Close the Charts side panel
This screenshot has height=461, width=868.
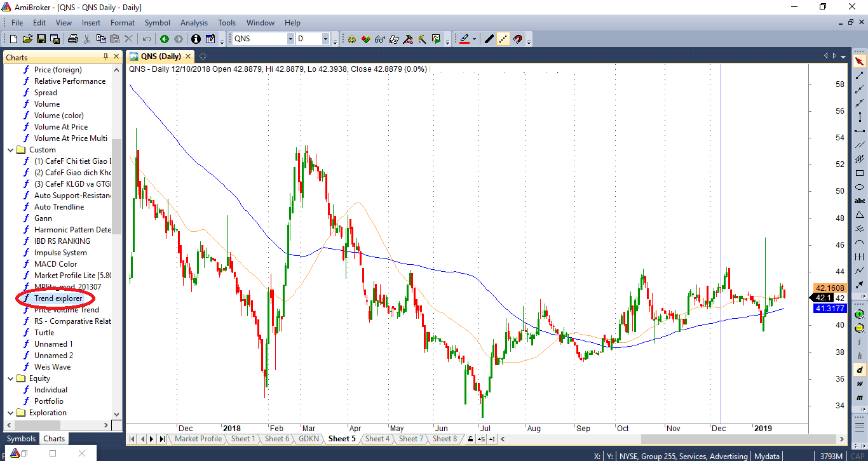coord(116,57)
